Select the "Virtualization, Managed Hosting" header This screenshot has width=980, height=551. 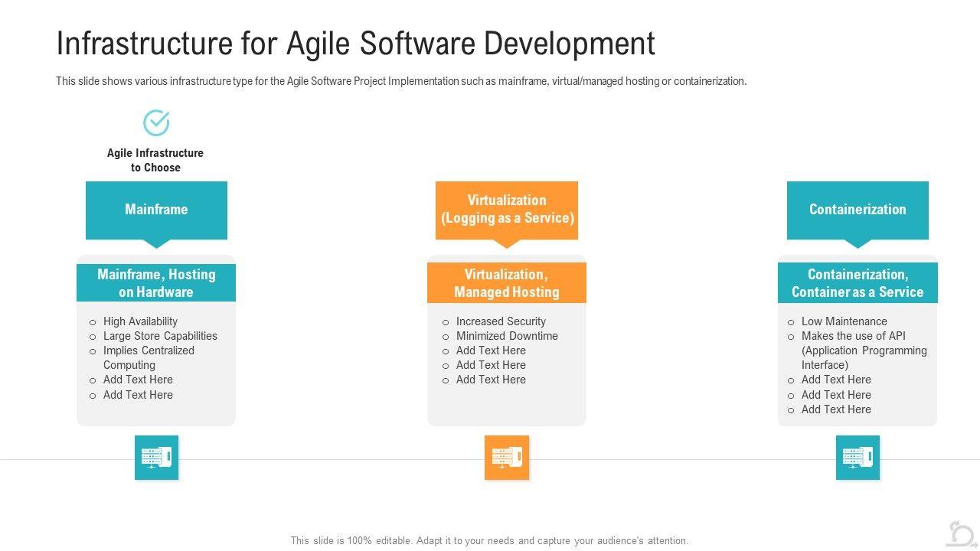507,282
